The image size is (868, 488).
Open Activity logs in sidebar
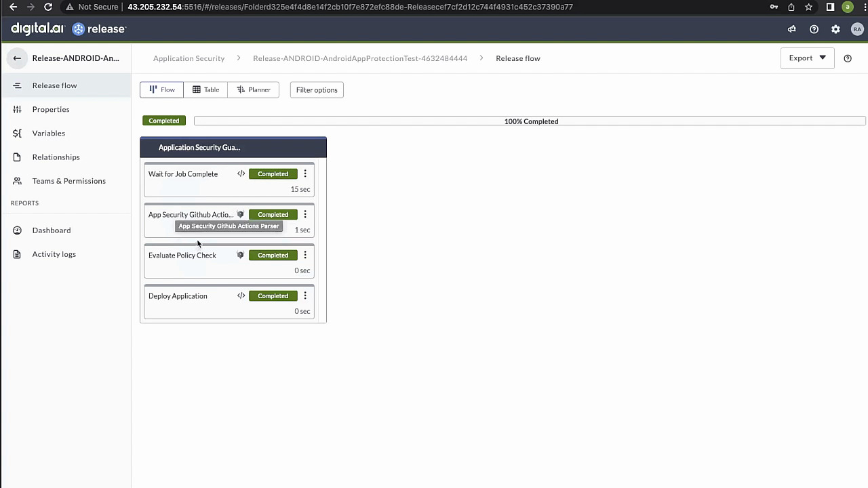(65, 254)
